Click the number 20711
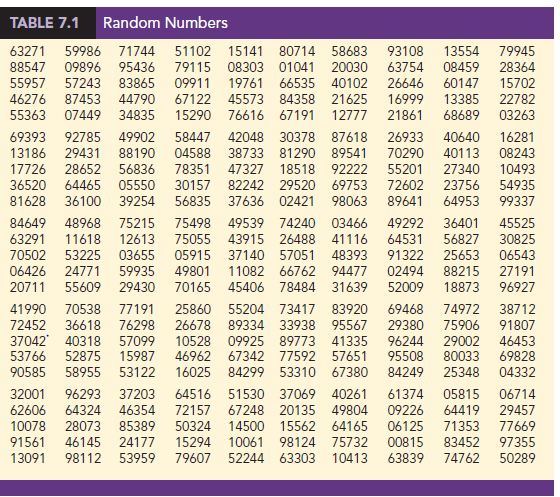Viewport: 560px width, 497px height. (28, 287)
